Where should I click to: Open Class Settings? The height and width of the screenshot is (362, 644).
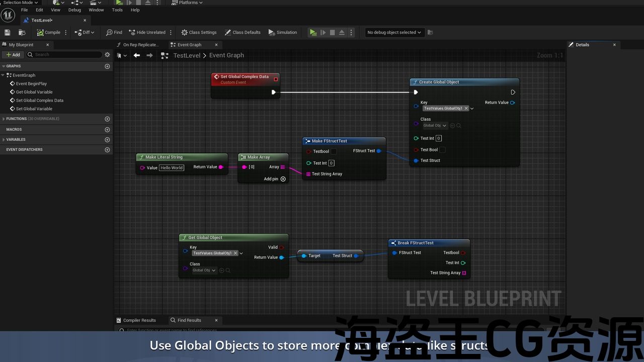(199, 32)
